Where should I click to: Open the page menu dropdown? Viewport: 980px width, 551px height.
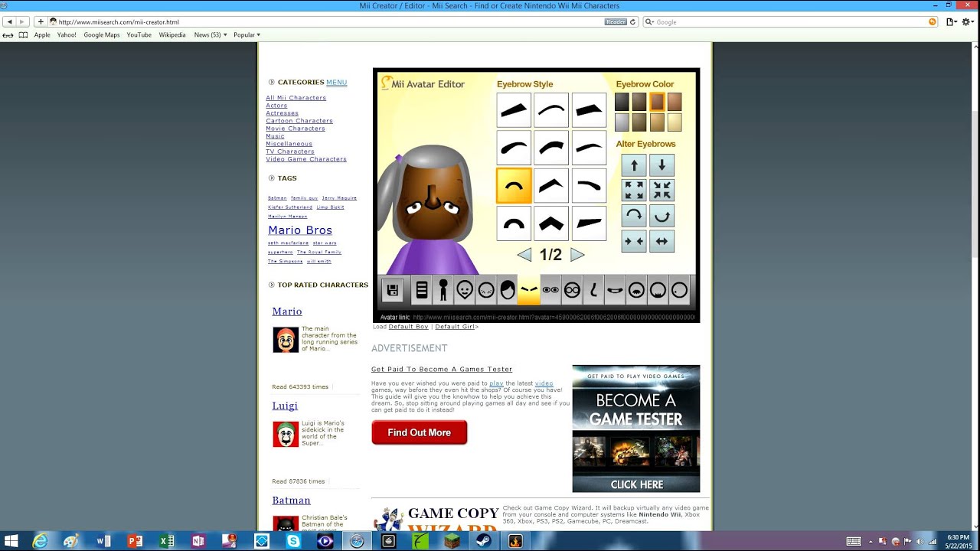952,22
